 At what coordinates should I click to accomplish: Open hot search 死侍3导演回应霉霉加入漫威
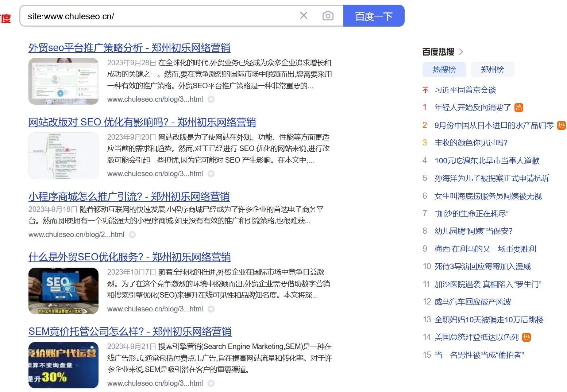[483, 267]
